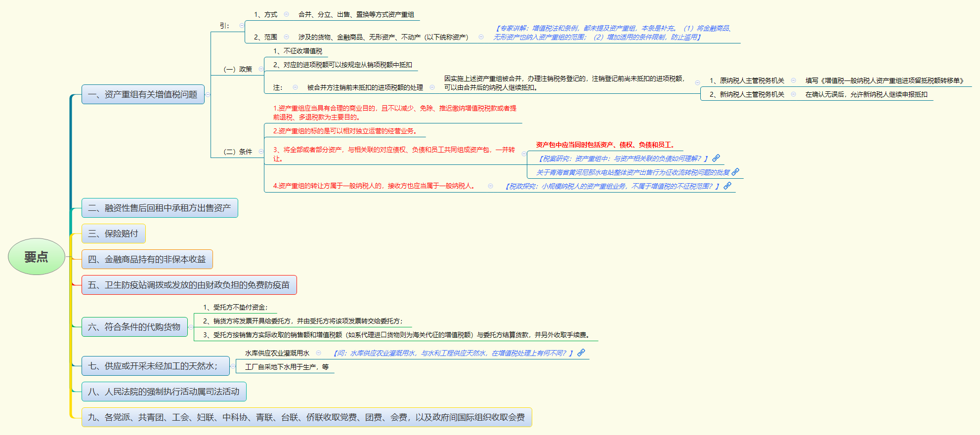Click 1、受托方不垫付资金 subtopic
Viewport: 980px width, 435px height.
click(235, 307)
